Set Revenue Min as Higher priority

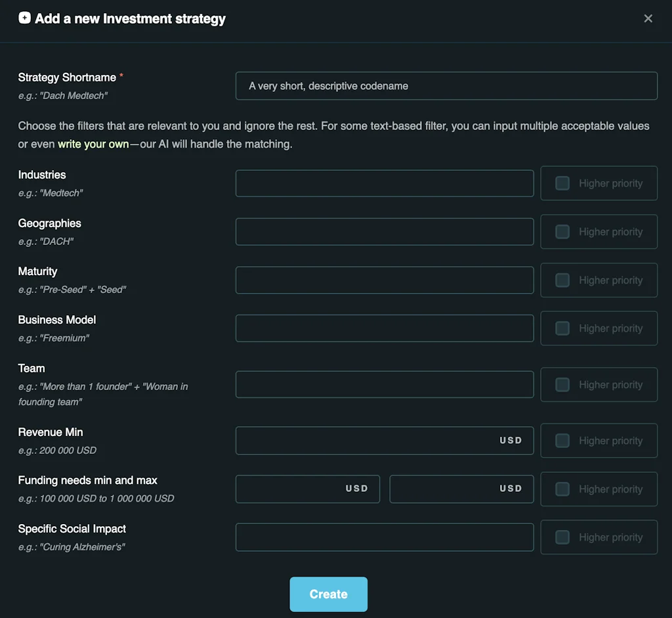(x=562, y=441)
